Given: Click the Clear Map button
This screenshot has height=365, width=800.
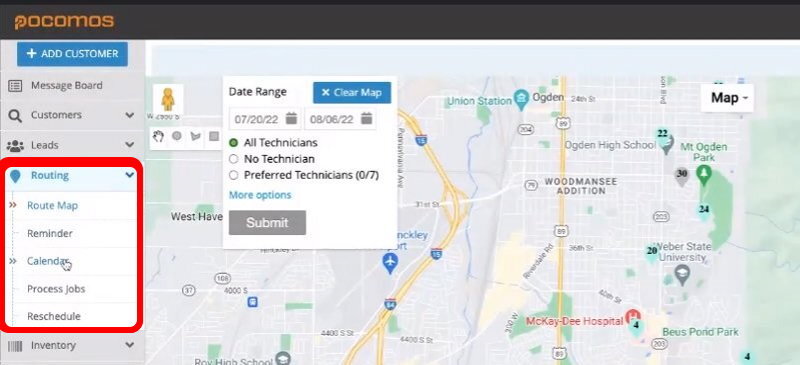Looking at the screenshot, I should tap(352, 93).
